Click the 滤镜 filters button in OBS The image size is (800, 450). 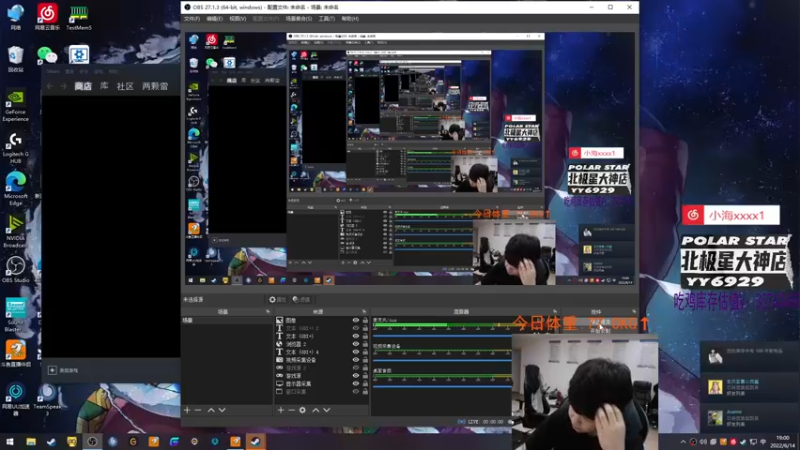point(302,299)
